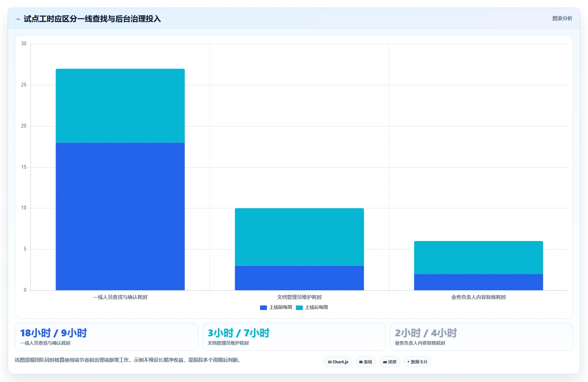Click the y-axis value 10

point(24,208)
